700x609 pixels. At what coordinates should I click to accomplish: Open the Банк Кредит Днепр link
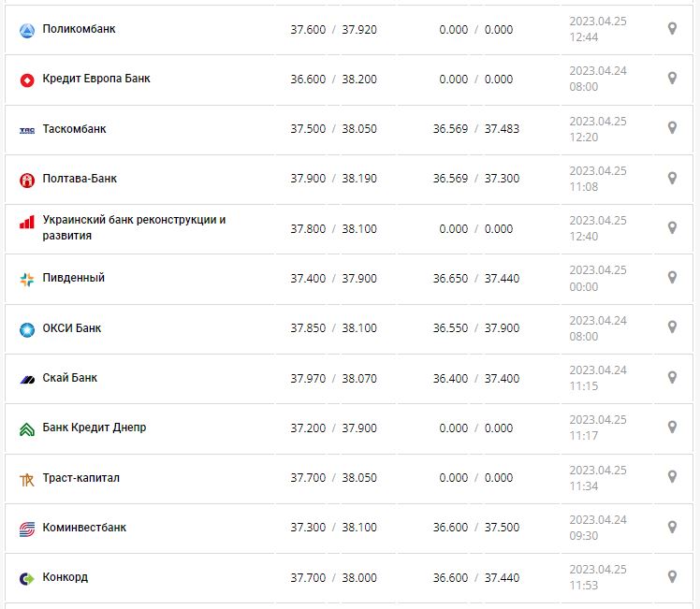(95, 428)
